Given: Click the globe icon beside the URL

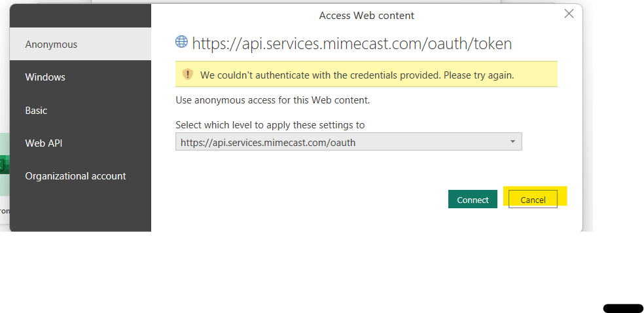Looking at the screenshot, I should pos(182,43).
